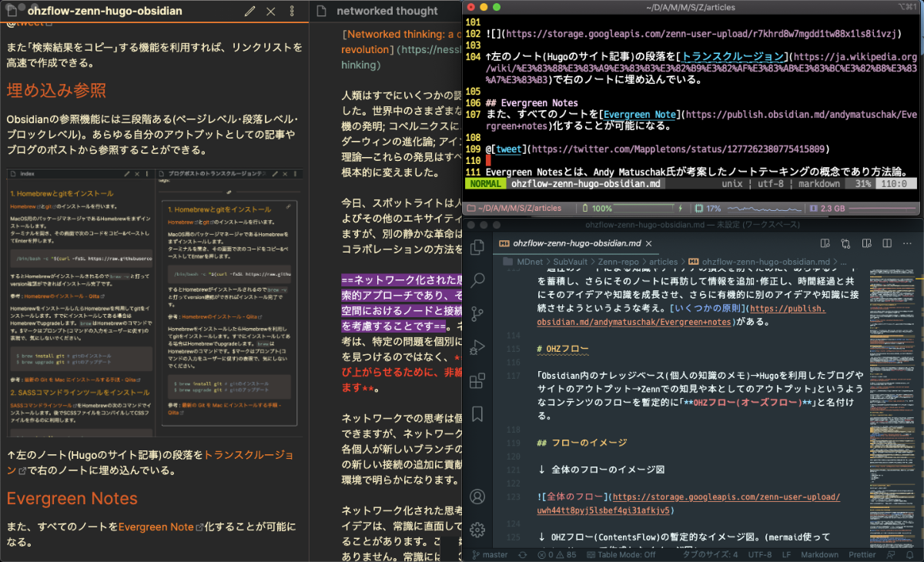Toggle Table Mode: Off in VS Code status bar
Image resolution: width=924 pixels, height=562 pixels.
[621, 554]
